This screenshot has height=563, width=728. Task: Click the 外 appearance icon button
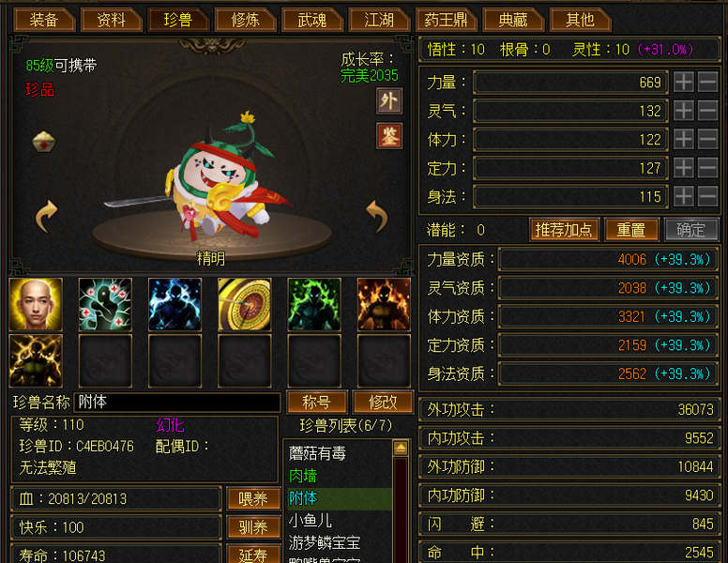tap(389, 100)
